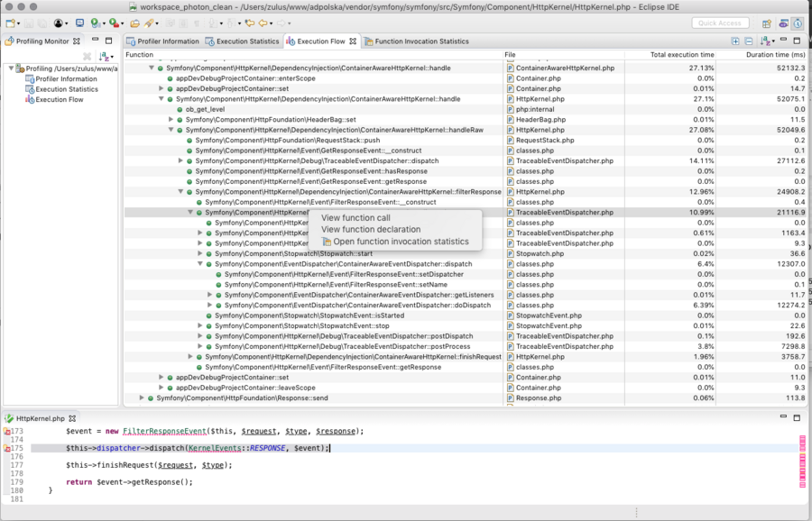The height and width of the screenshot is (521, 812).
Task: Click Expand All icon in Execution Flow toolbar
Action: 734,41
